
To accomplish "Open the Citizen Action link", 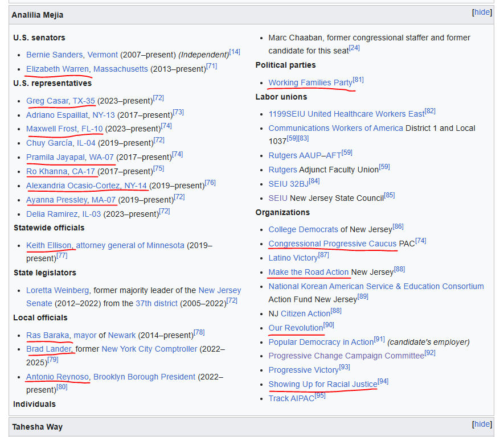I will coord(305,314).
